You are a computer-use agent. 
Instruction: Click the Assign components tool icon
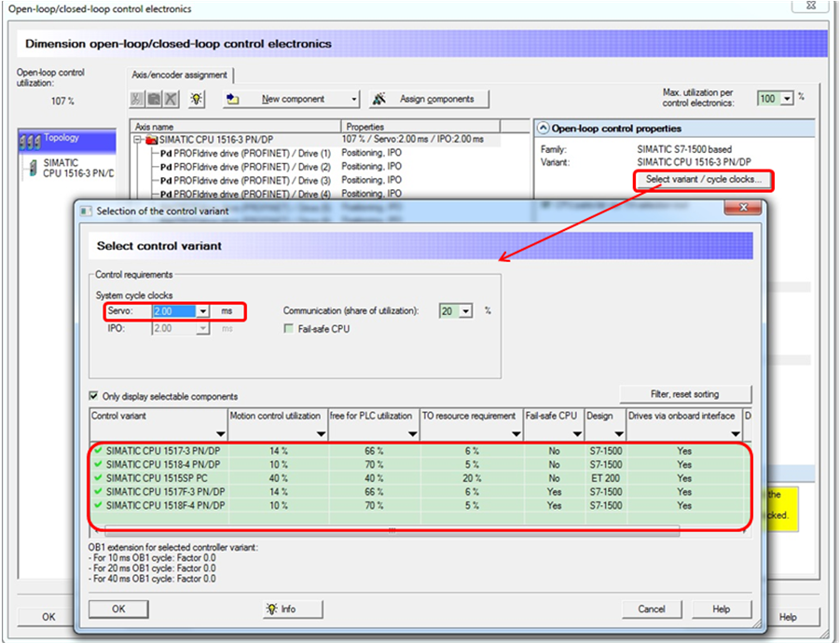[379, 99]
